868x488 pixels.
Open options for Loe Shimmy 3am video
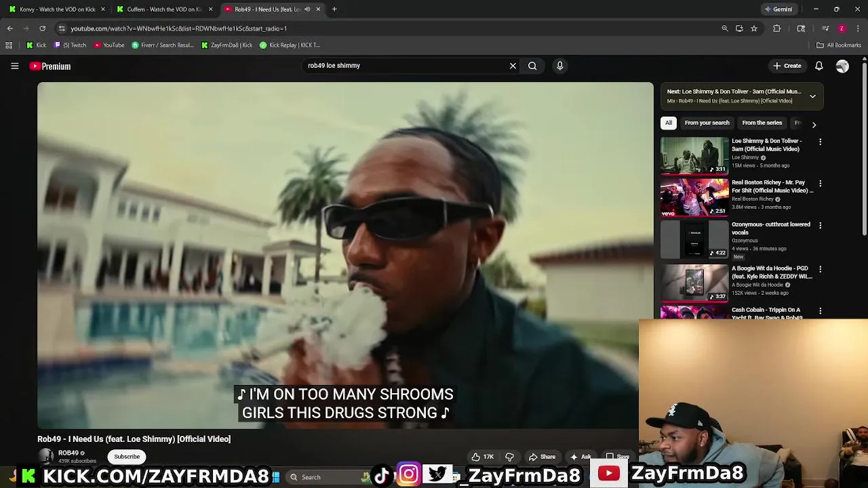[x=820, y=142]
